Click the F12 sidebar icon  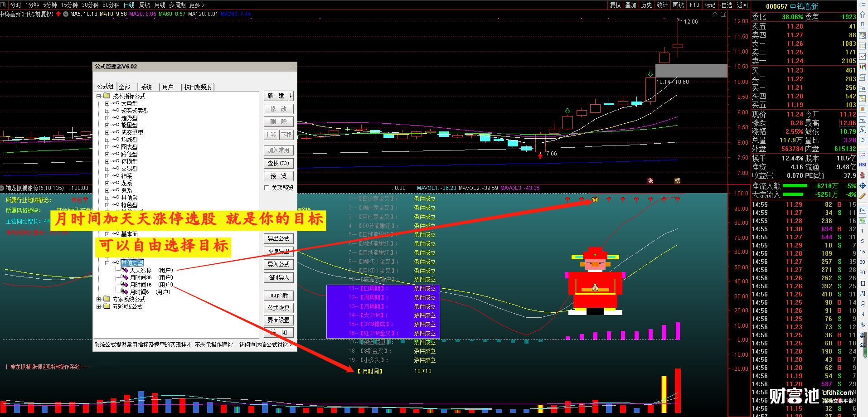(862, 120)
